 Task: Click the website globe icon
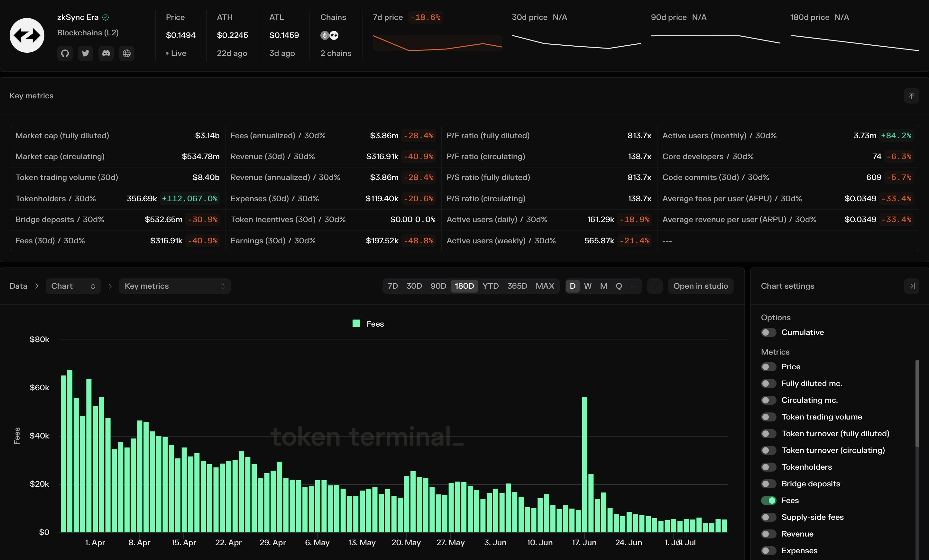coord(126,52)
